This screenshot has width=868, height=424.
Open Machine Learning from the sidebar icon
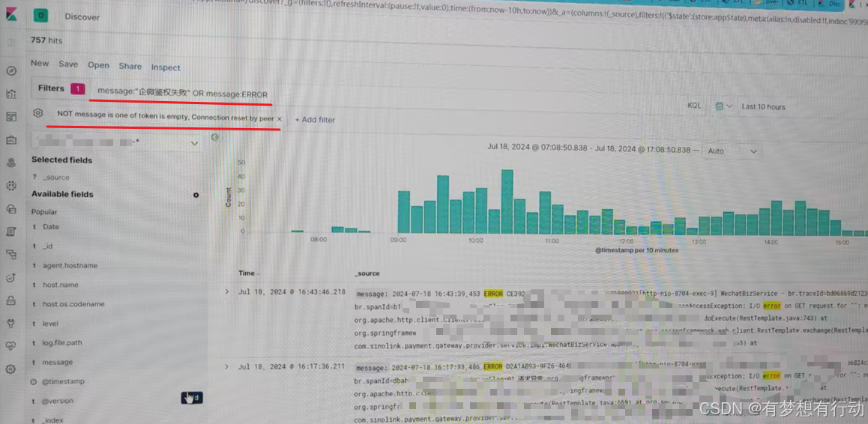tap(11, 186)
